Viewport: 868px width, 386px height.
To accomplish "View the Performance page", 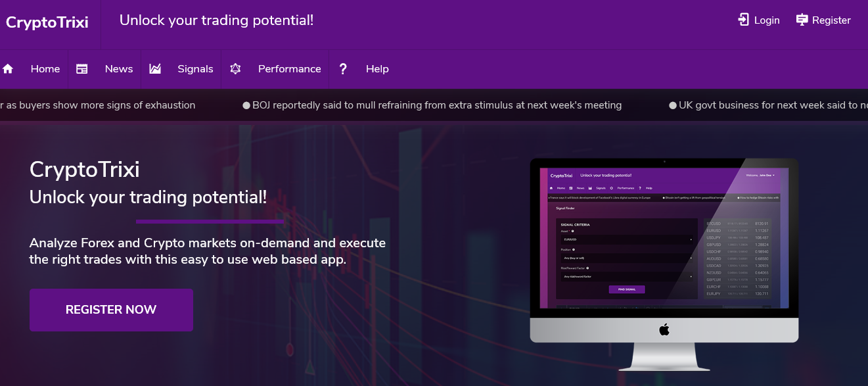I will point(290,69).
